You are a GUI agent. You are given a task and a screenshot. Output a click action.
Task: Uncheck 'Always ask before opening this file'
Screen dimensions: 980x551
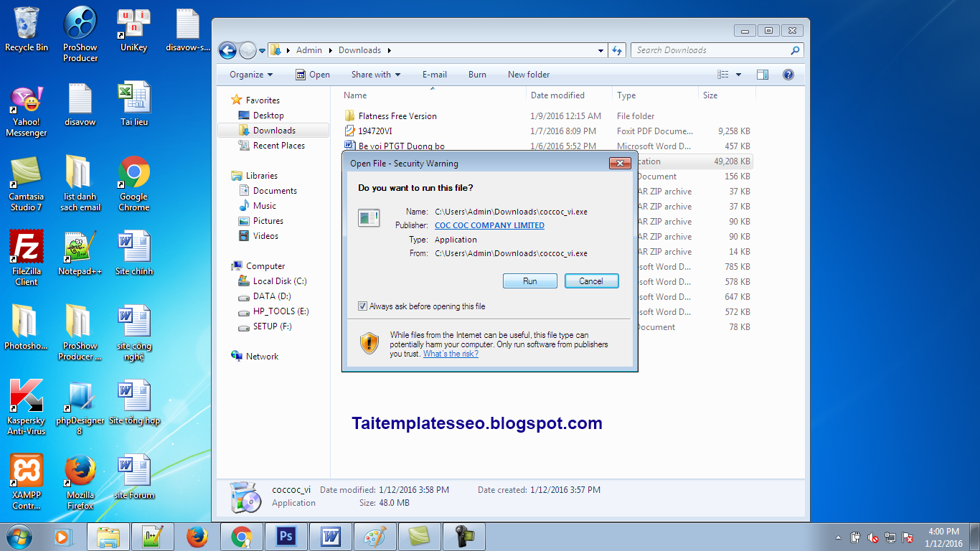[363, 306]
